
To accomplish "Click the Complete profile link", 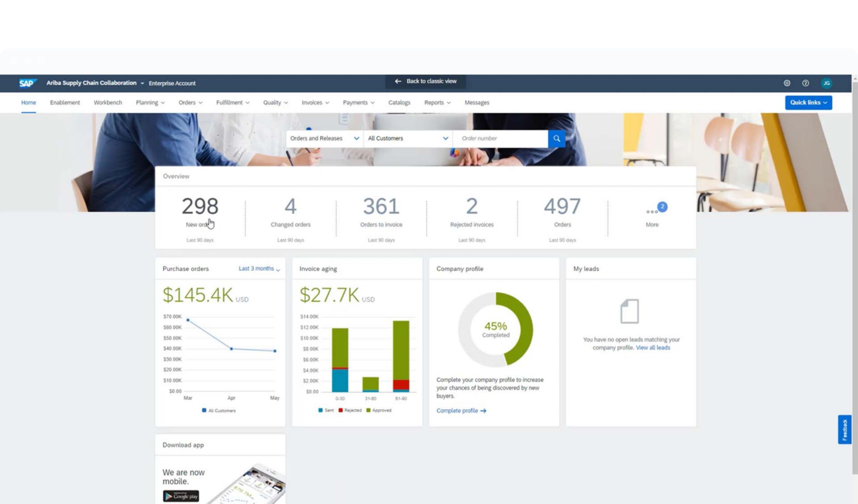I will coord(461,411).
